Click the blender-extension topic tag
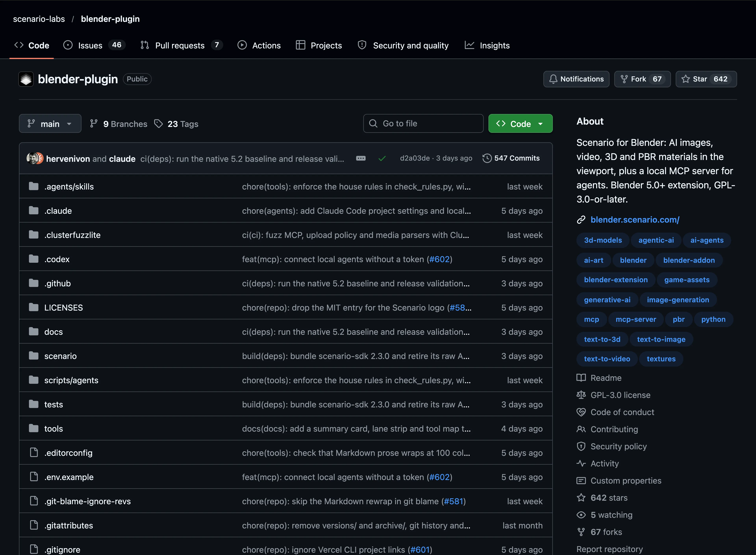This screenshot has height=555, width=756. point(616,280)
